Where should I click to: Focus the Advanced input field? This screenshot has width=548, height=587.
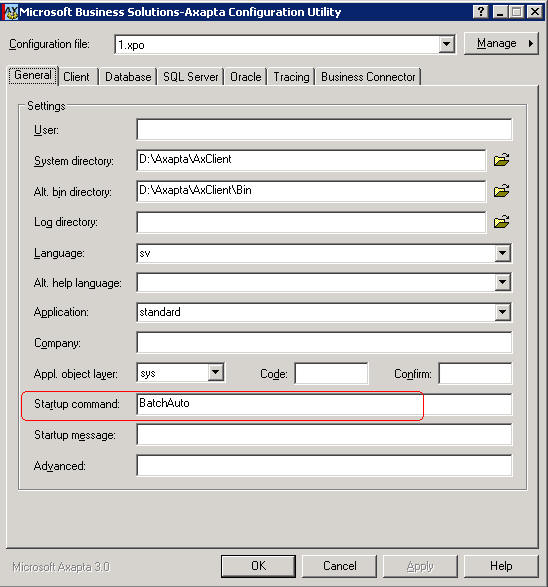(x=324, y=465)
